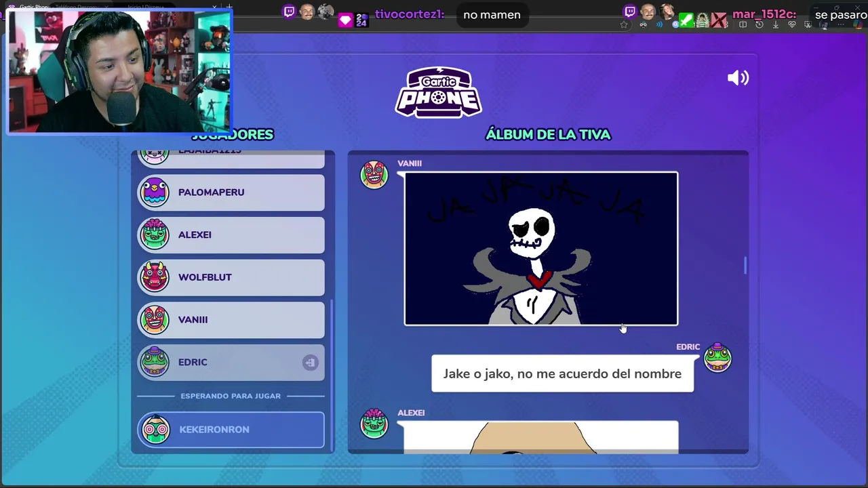Screen dimensions: 868x488
Task: Select the WOLFBLUT player row
Action: (231, 277)
